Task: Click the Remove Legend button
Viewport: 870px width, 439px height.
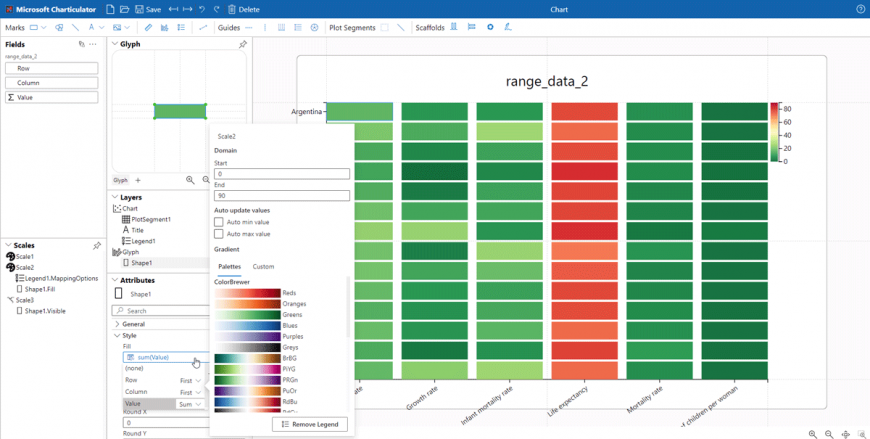Action: pos(309,424)
